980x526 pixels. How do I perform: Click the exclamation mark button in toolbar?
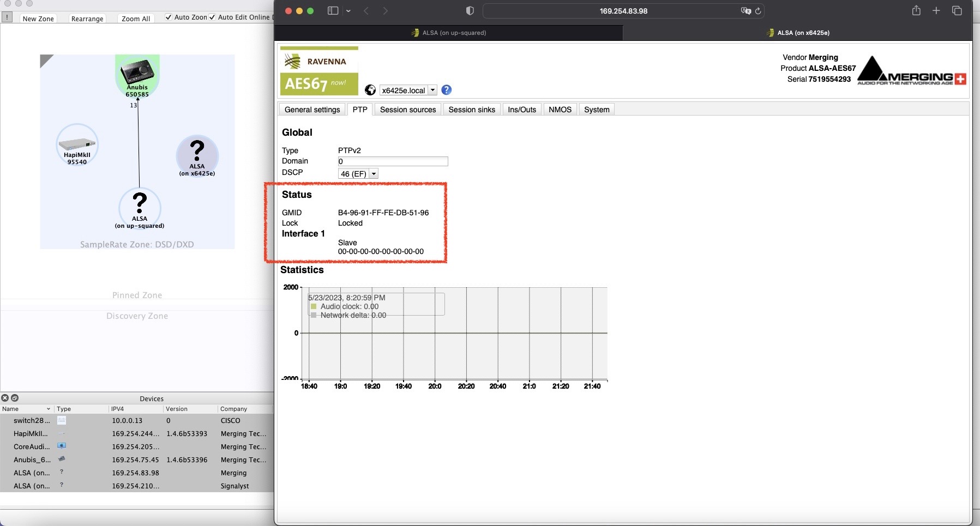[7, 17]
